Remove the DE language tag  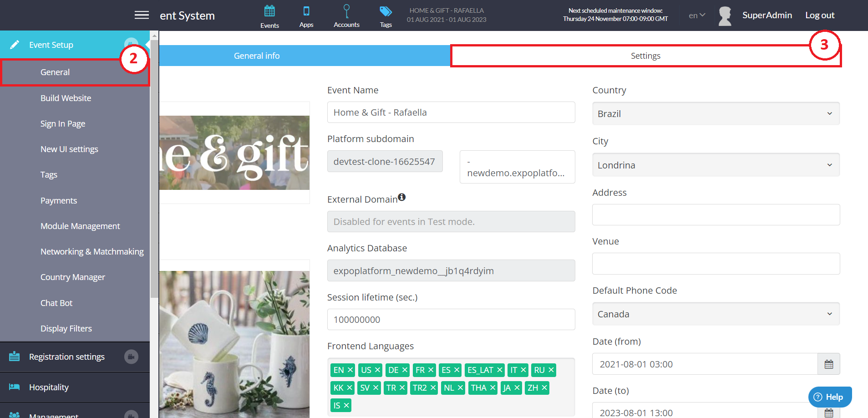coord(405,370)
